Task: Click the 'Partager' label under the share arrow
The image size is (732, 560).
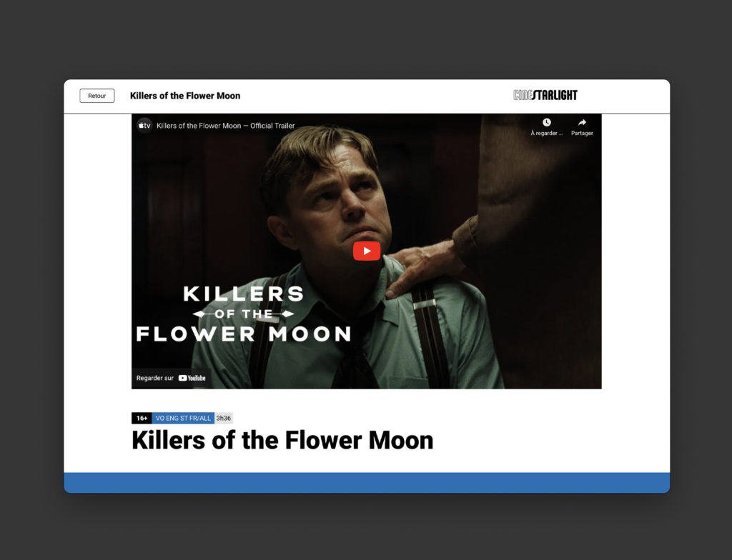Action: click(582, 134)
